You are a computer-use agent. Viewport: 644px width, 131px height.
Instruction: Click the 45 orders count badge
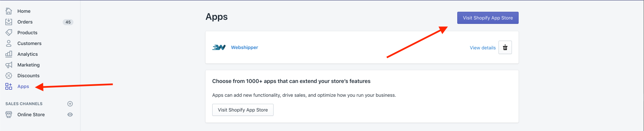coord(68,22)
